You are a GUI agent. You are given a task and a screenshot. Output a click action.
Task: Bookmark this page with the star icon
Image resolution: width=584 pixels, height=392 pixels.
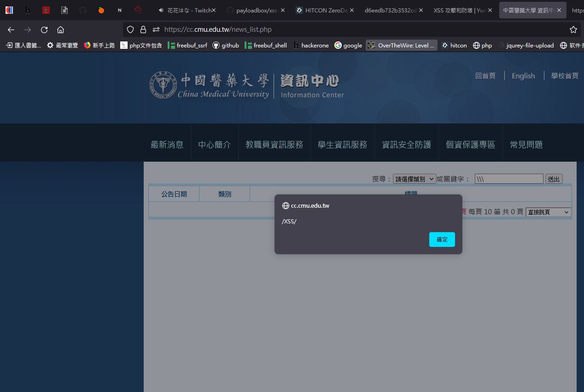573,29
